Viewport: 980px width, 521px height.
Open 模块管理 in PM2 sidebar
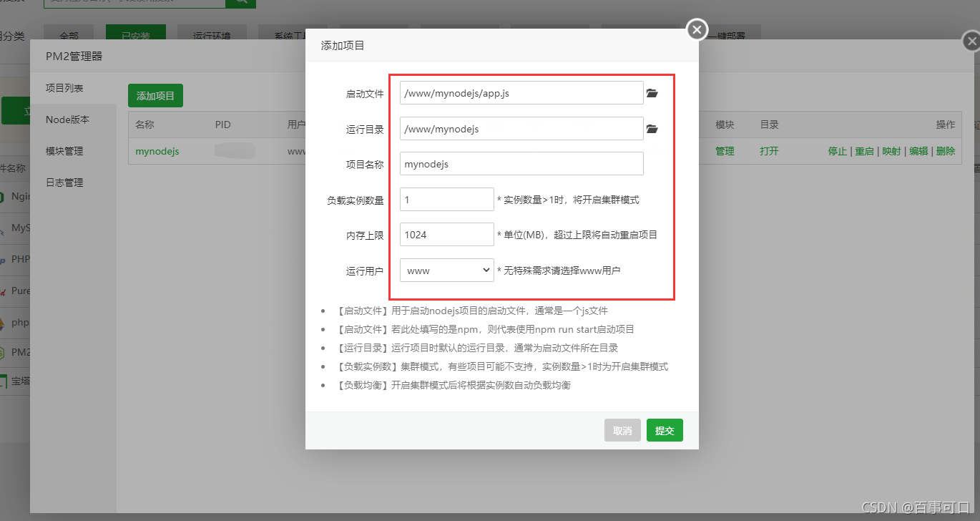(x=73, y=151)
